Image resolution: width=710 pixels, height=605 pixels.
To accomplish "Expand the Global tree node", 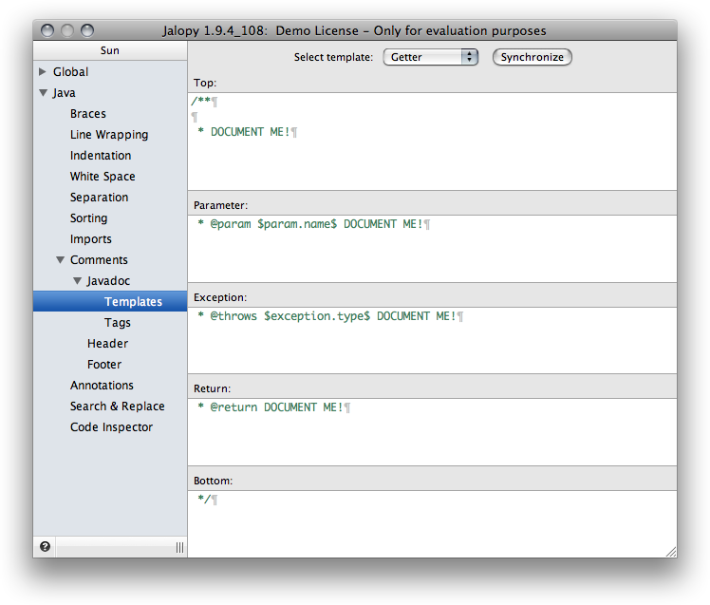I will tap(43, 72).
